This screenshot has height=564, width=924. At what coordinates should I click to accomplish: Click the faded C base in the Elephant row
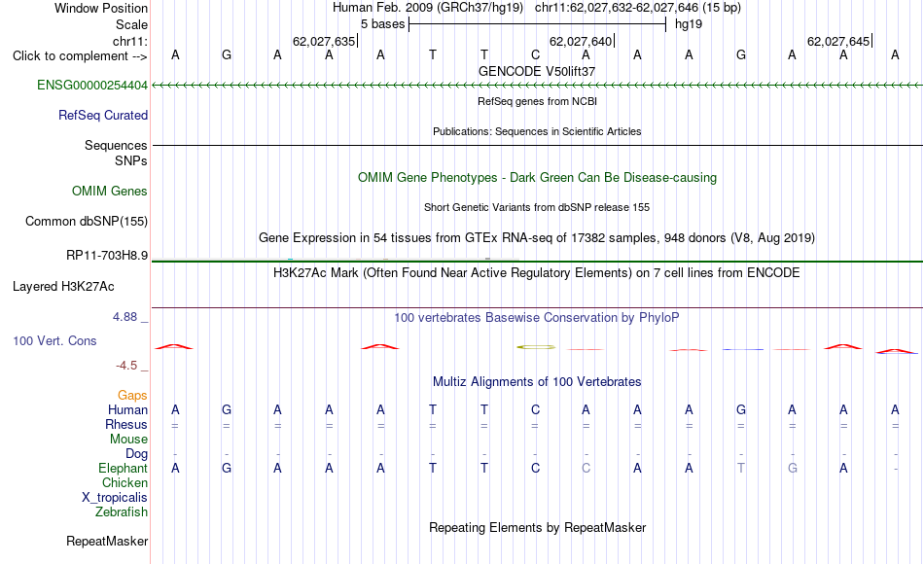click(x=586, y=468)
